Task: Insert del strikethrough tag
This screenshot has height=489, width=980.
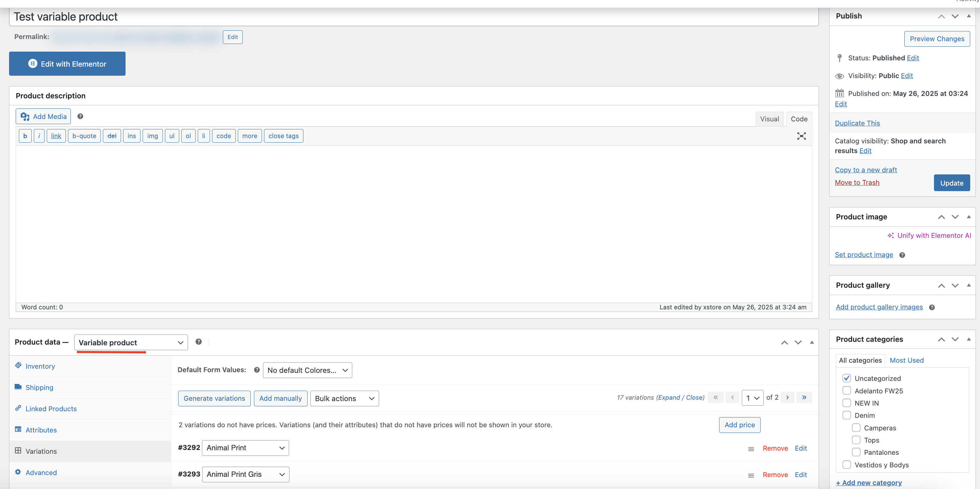Action: click(x=112, y=136)
